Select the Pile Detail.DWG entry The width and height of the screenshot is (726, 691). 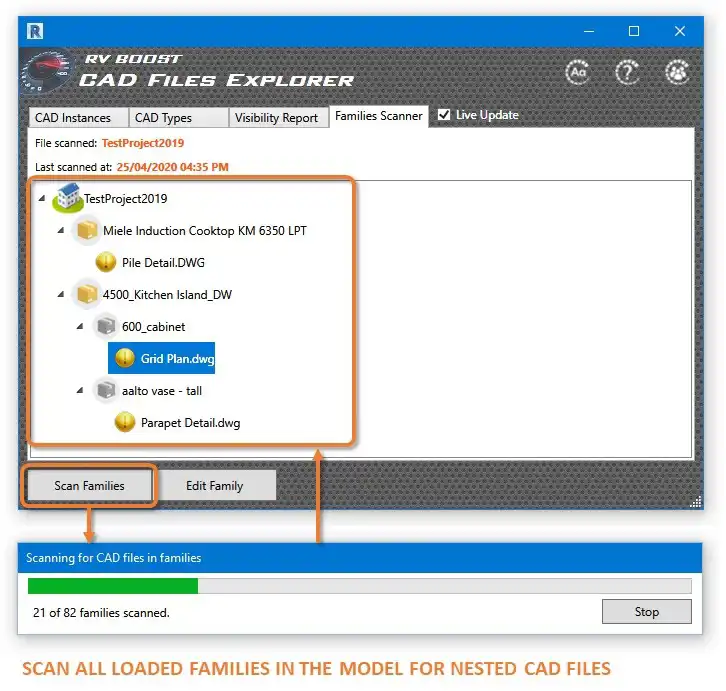tap(163, 262)
